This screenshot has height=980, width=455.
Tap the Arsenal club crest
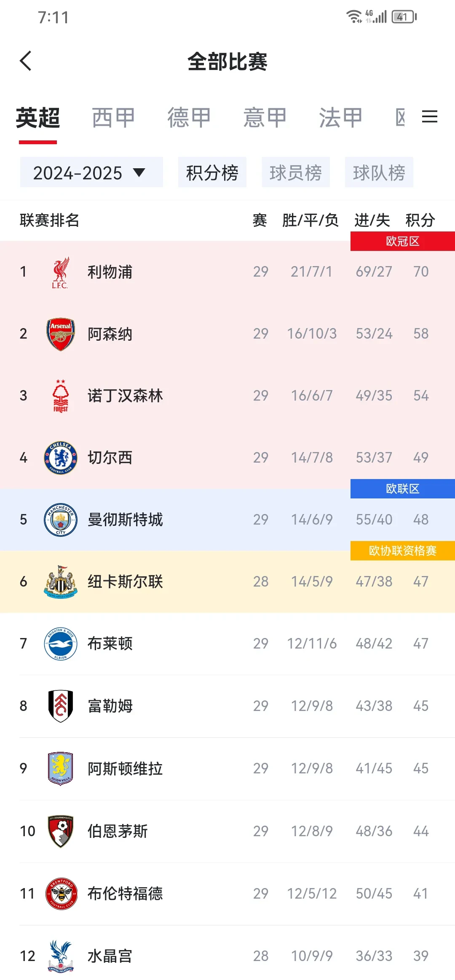pos(60,334)
